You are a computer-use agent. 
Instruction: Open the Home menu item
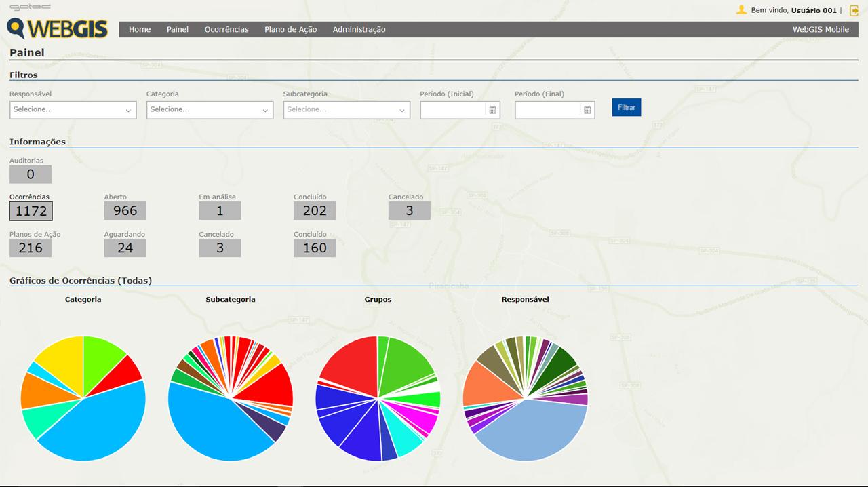point(140,29)
